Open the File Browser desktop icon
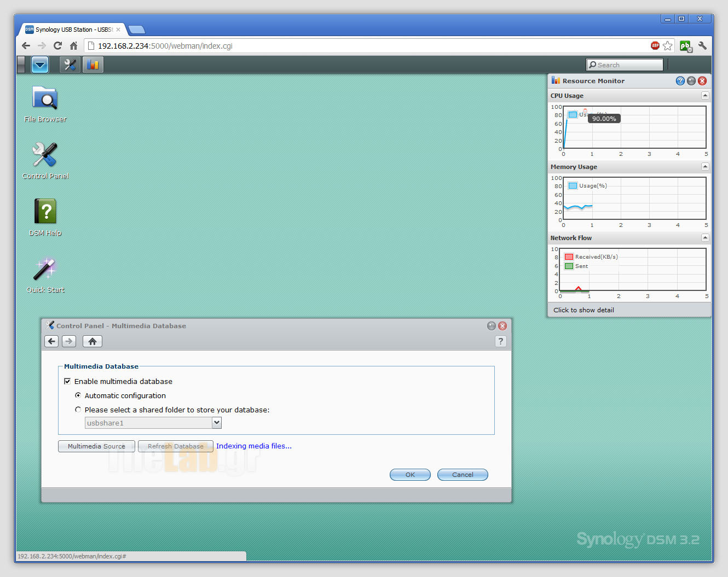The image size is (728, 577). pyautogui.click(x=45, y=100)
